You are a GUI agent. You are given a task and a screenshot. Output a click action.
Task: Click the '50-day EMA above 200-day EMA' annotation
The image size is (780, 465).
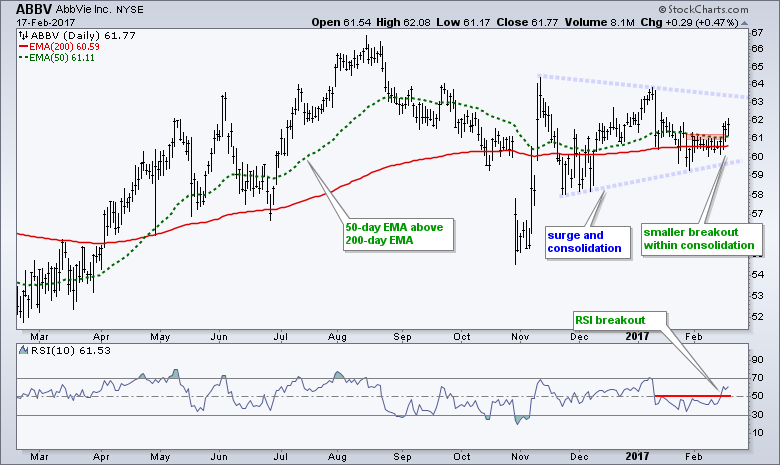pyautogui.click(x=399, y=234)
